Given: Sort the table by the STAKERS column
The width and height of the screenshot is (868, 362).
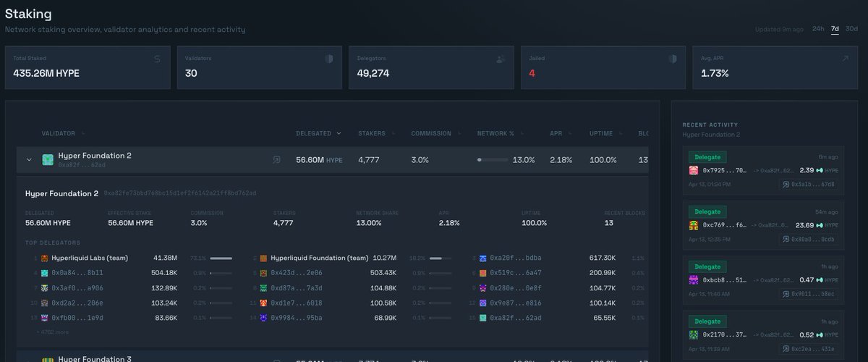Looking at the screenshot, I should click(x=375, y=133).
